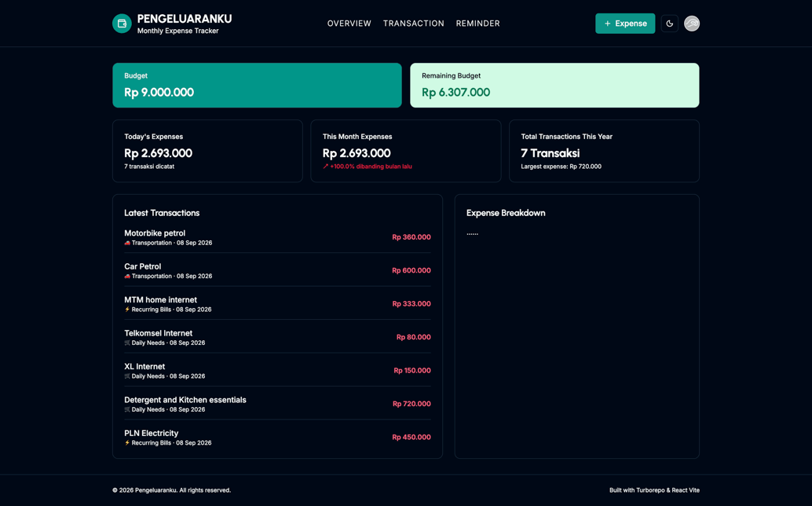Add a new expense with the Expense button
Image resolution: width=812 pixels, height=506 pixels.
pos(625,24)
